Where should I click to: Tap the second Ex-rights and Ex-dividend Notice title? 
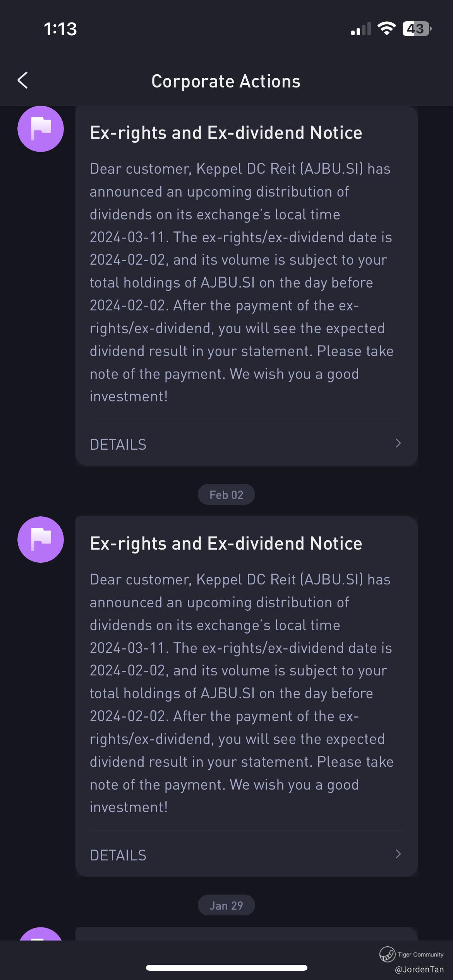point(226,543)
